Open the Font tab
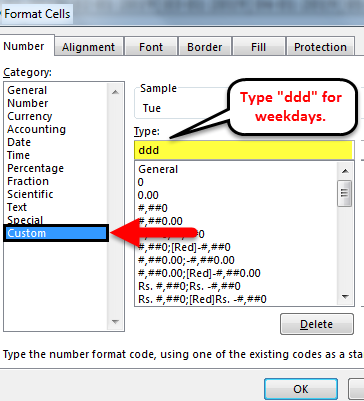This screenshot has height=401, width=364. coord(151,47)
